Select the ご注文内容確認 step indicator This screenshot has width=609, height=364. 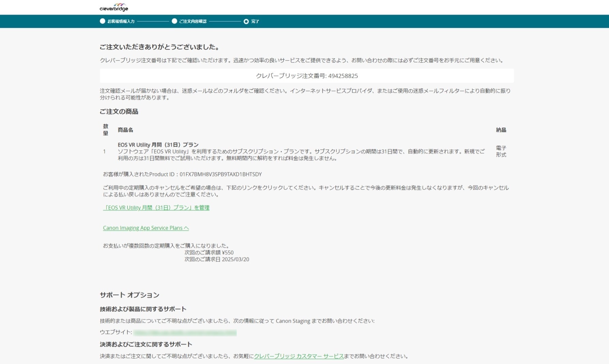[189, 21]
